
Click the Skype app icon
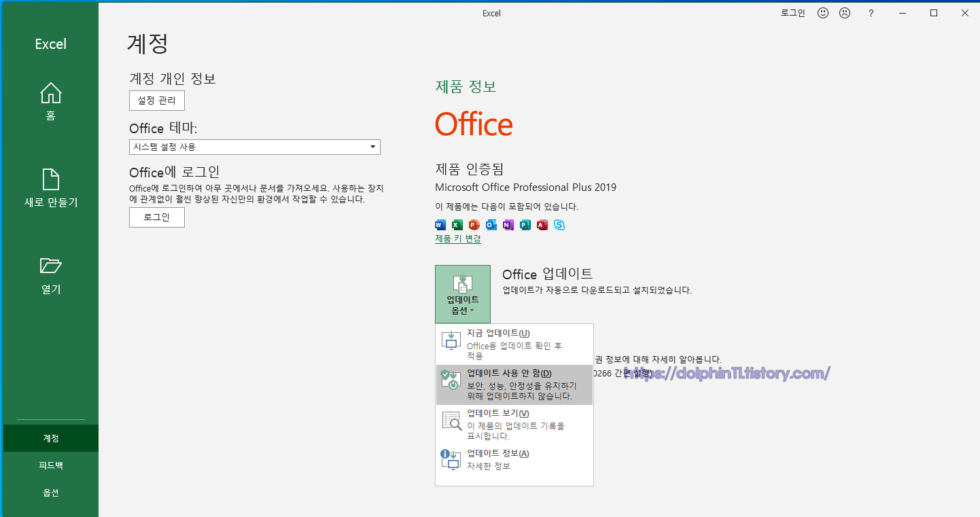559,225
